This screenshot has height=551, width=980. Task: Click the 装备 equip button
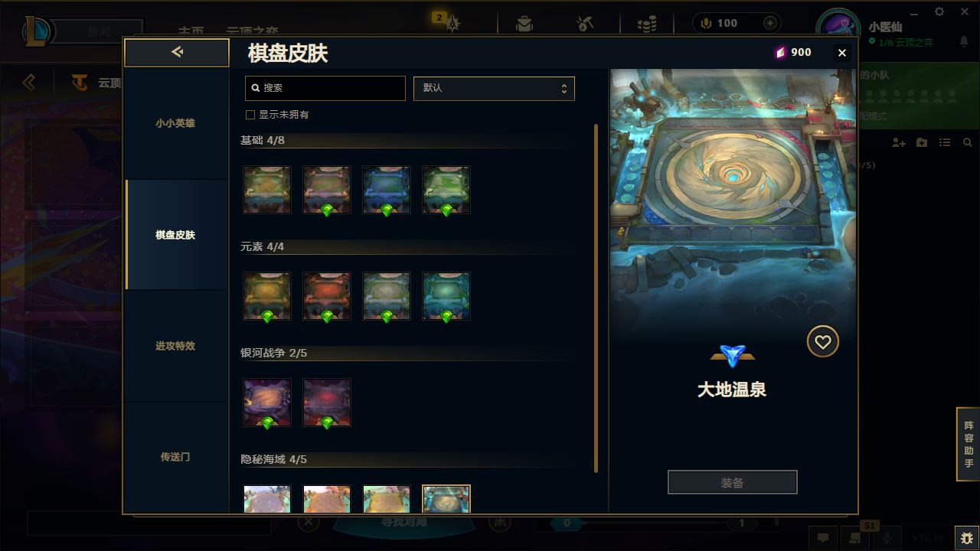(733, 482)
